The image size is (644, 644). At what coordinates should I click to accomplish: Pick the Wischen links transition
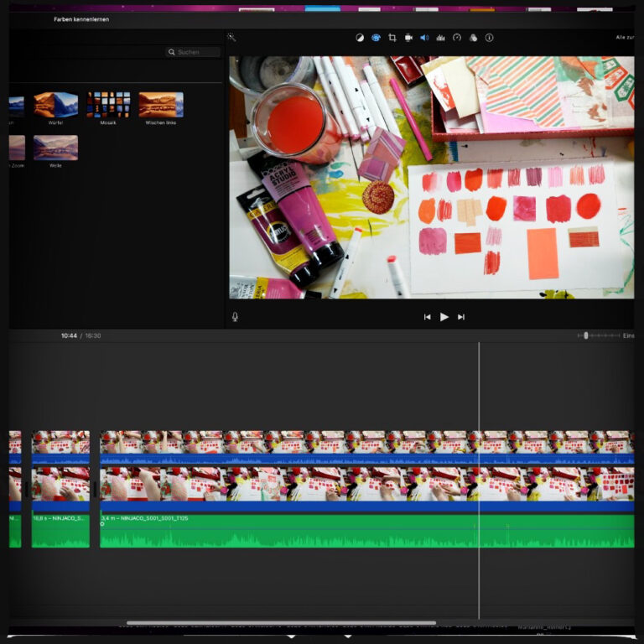[x=161, y=105]
